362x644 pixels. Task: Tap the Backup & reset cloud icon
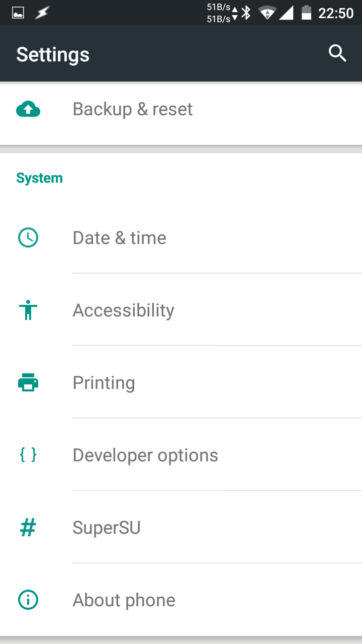(28, 109)
